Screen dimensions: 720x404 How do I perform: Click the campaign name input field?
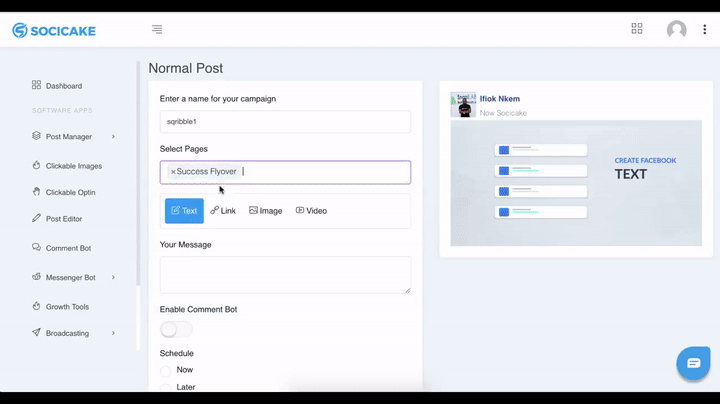click(x=285, y=121)
